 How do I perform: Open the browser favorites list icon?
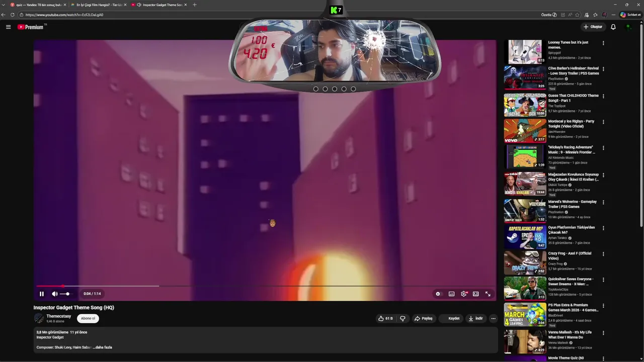coord(595,15)
